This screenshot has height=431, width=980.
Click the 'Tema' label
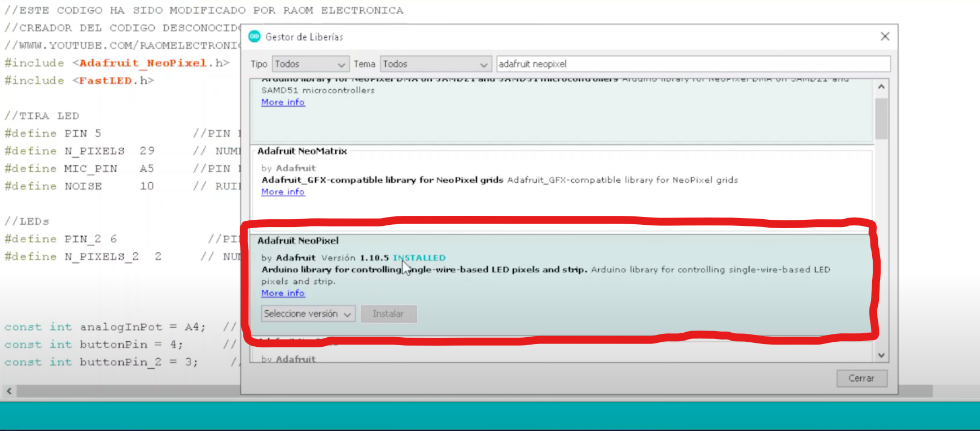tap(365, 64)
